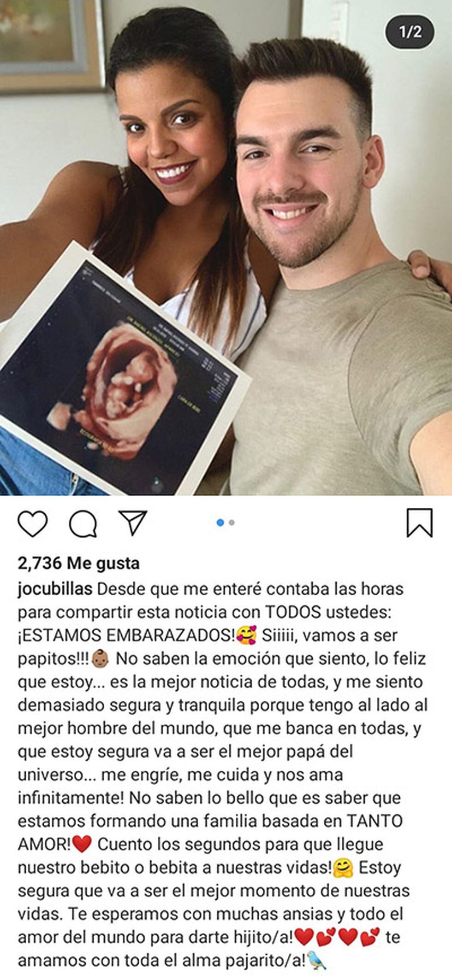
Task: Like the post with the heart icon
Action: tap(33, 523)
